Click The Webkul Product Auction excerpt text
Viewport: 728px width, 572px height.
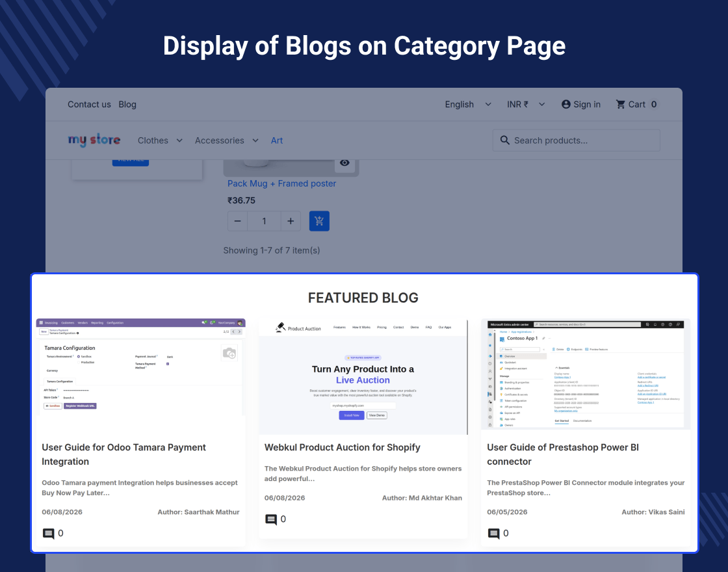click(363, 474)
